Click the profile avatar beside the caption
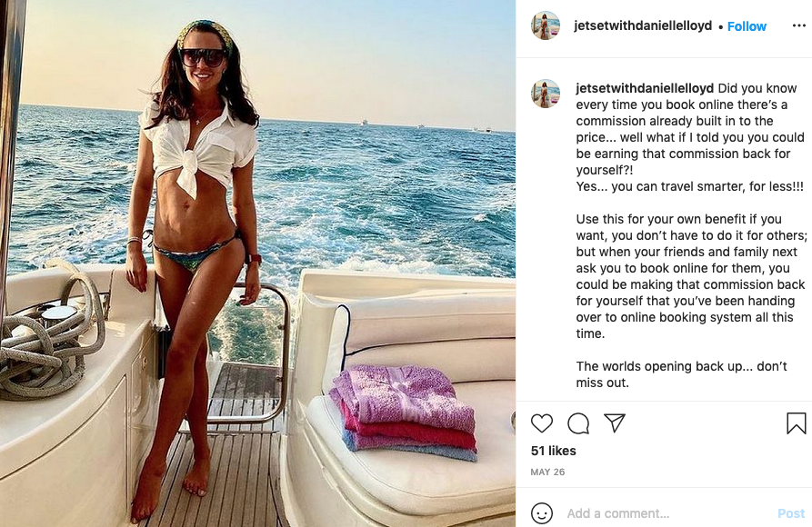The width and height of the screenshot is (812, 527). pyautogui.click(x=546, y=94)
